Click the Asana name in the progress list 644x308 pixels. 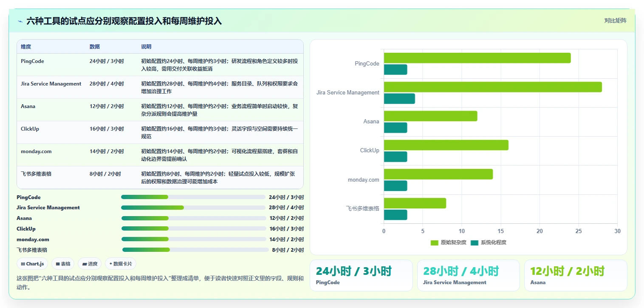click(24, 218)
